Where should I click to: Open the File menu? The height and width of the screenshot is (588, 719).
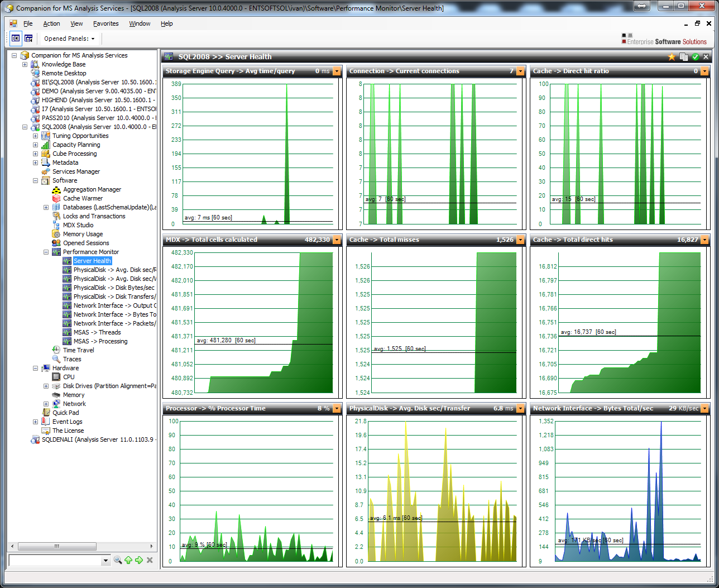tap(28, 23)
